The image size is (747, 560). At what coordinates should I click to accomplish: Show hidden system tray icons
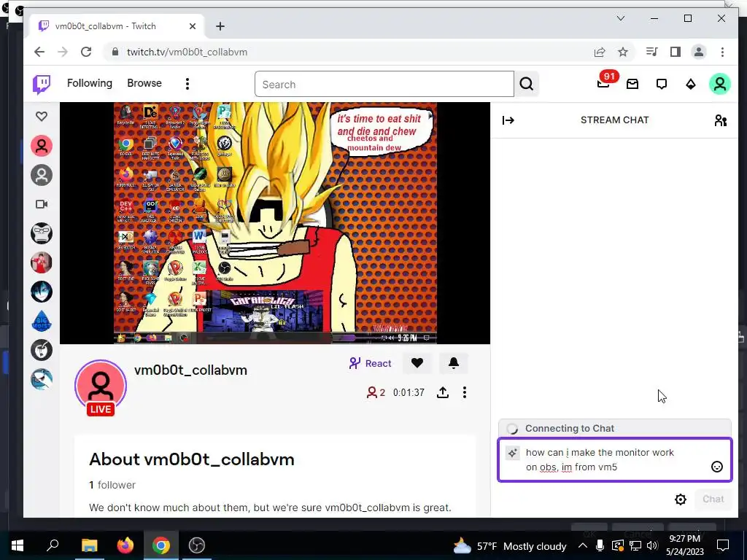coord(583,545)
